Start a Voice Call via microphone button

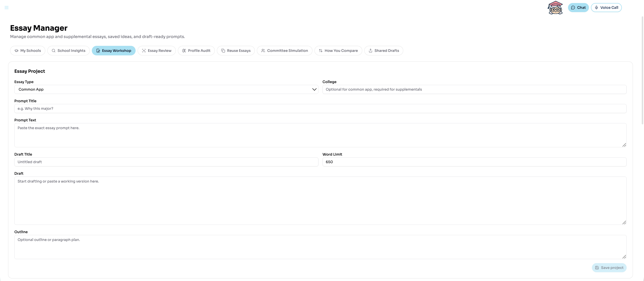606,8
